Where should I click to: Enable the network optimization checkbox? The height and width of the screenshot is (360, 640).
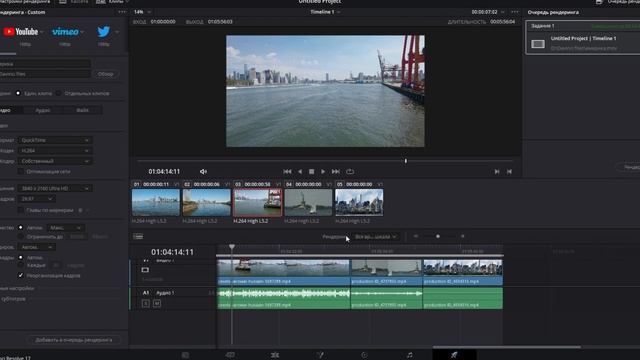pyautogui.click(x=20, y=172)
